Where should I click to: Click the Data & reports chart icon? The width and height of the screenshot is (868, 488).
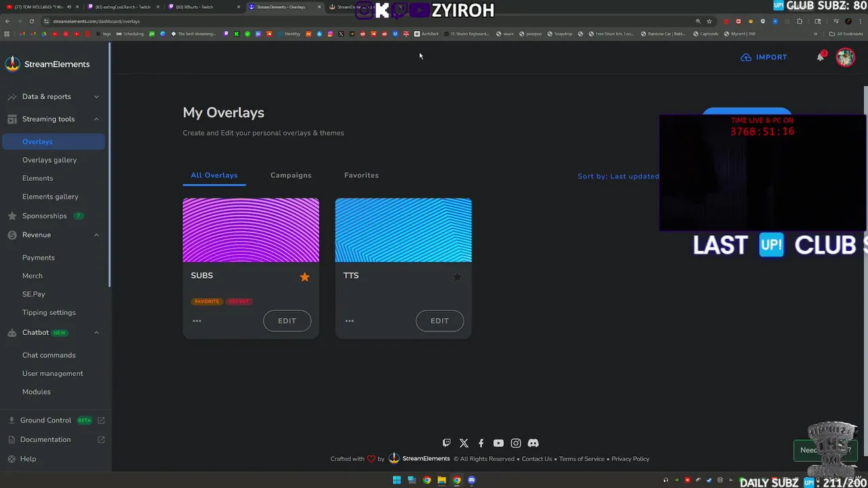pos(12,97)
